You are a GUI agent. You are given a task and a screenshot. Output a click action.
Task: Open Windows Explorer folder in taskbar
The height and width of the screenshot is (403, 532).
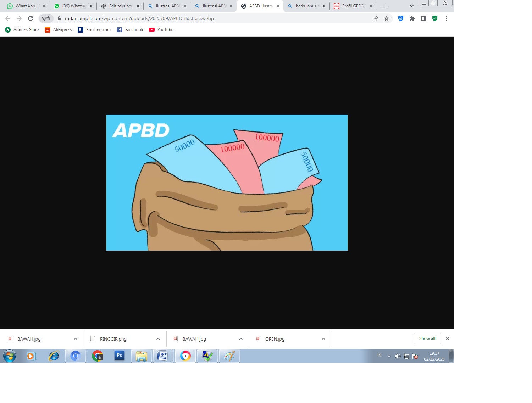click(x=142, y=356)
